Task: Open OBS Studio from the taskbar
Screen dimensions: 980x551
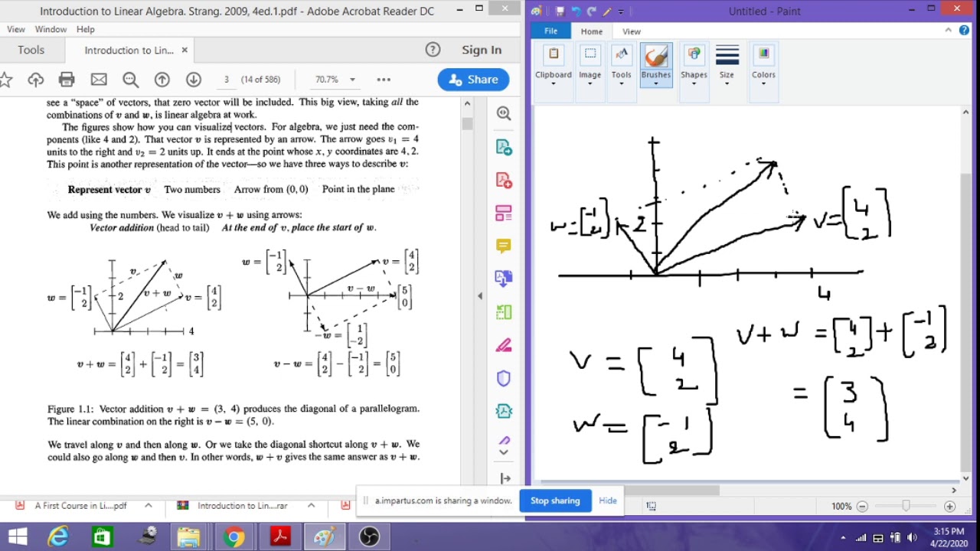Action: (369, 536)
